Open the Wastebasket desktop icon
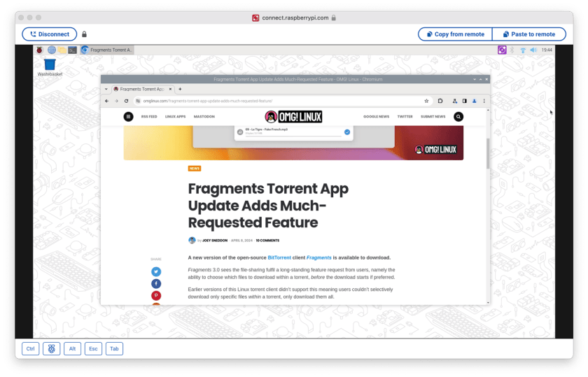588x377 pixels. tap(50, 67)
